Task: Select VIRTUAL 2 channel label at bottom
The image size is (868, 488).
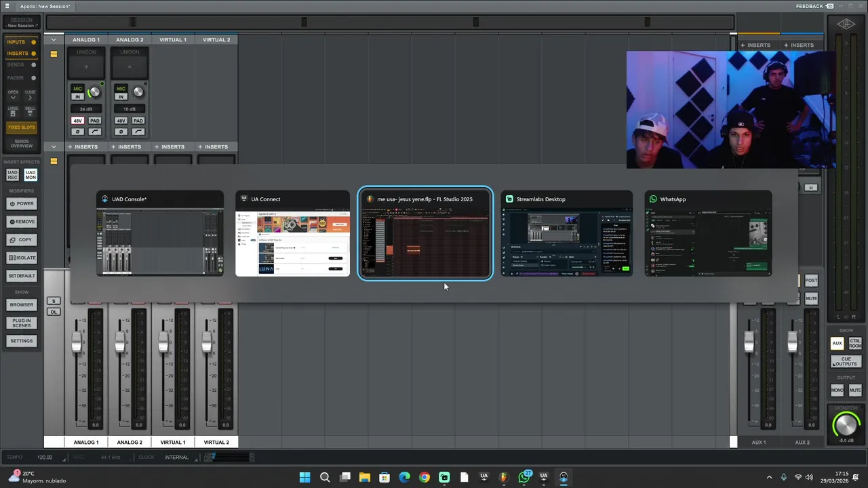Action: click(216, 443)
